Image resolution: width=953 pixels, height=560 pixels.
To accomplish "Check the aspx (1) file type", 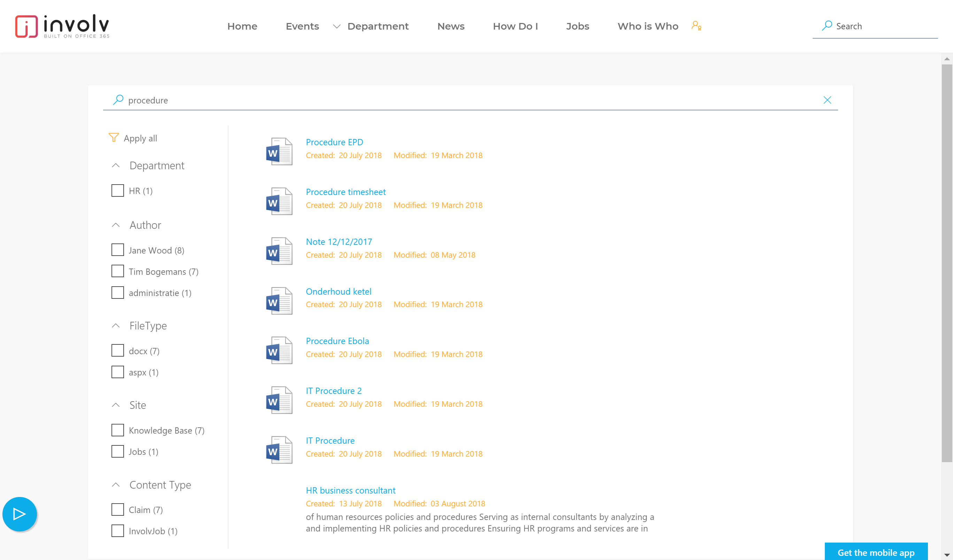I will click(118, 372).
